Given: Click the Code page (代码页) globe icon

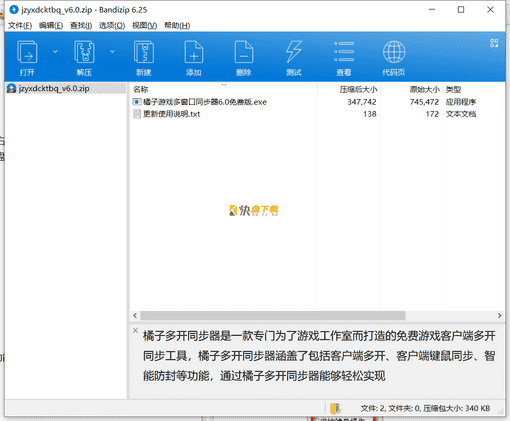Looking at the screenshot, I should pos(394,52).
